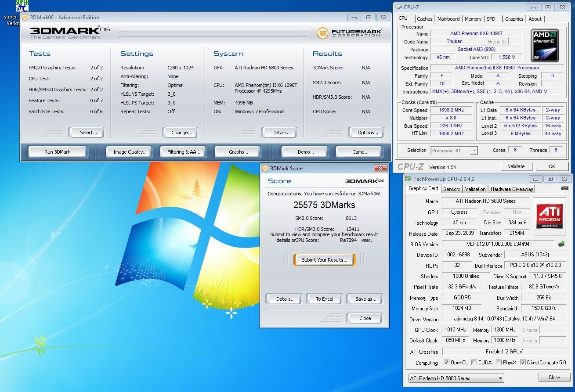Open the Processor #1 selection dropdown
The image size is (575, 392).
point(454,151)
